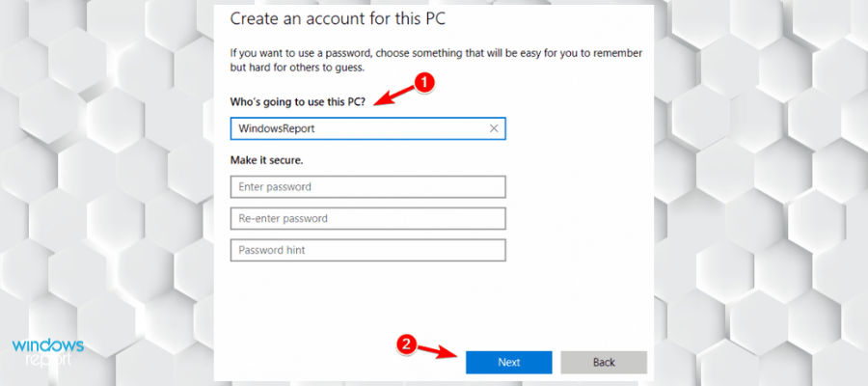Screen dimensions: 868x386
Task: Click the red arrow beside the PC question
Action: [x=392, y=93]
